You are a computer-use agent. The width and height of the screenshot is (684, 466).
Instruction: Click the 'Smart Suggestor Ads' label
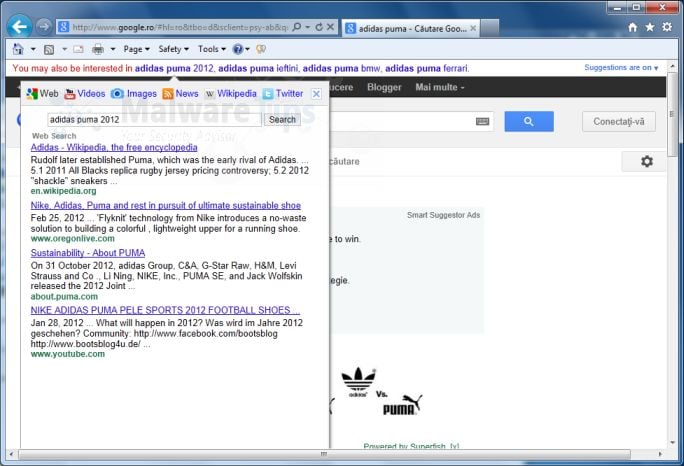(443, 215)
